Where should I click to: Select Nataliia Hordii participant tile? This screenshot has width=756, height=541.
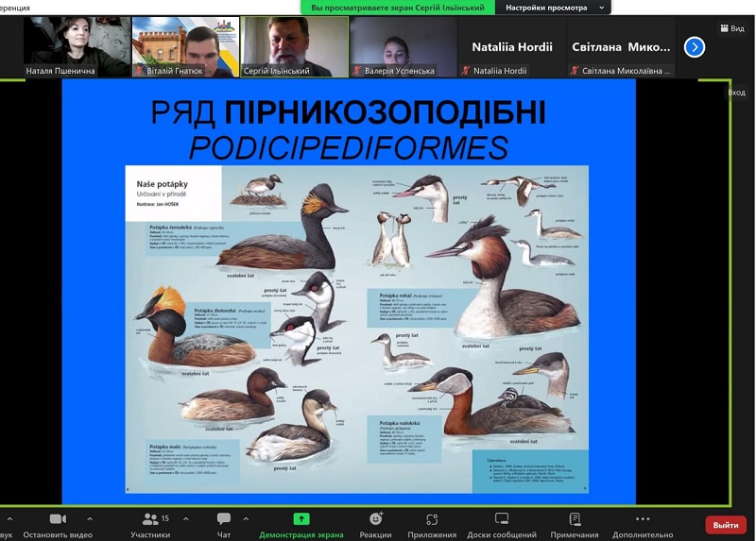(512, 46)
